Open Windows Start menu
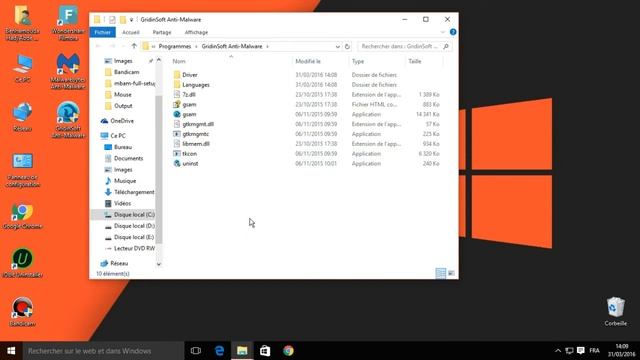 click(x=11, y=351)
